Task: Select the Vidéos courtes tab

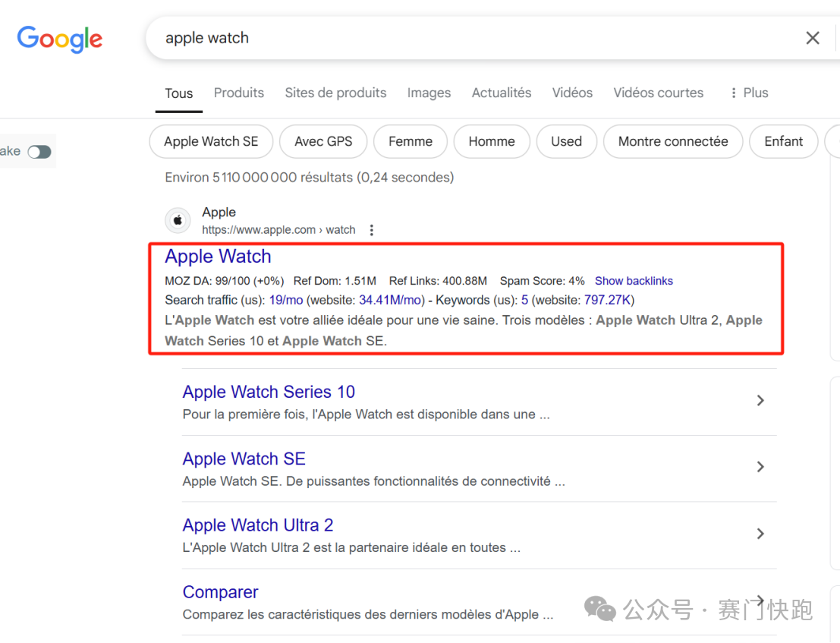Action: click(659, 93)
